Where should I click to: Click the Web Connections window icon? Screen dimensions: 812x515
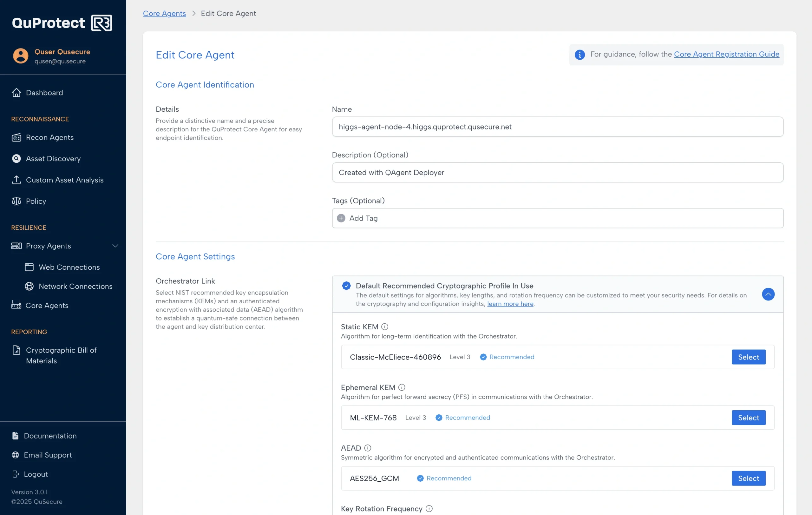click(29, 267)
